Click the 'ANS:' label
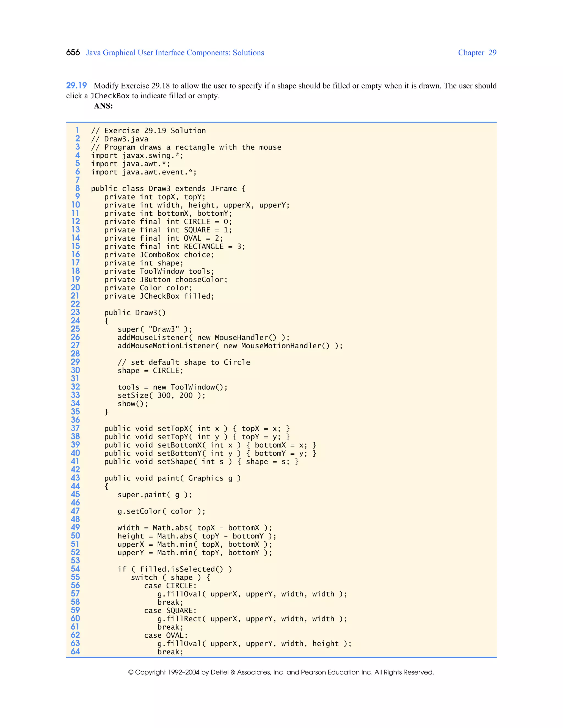 (103, 106)
